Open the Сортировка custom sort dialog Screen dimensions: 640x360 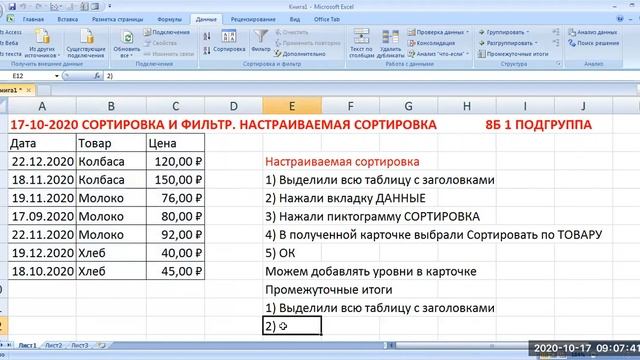click(x=229, y=41)
